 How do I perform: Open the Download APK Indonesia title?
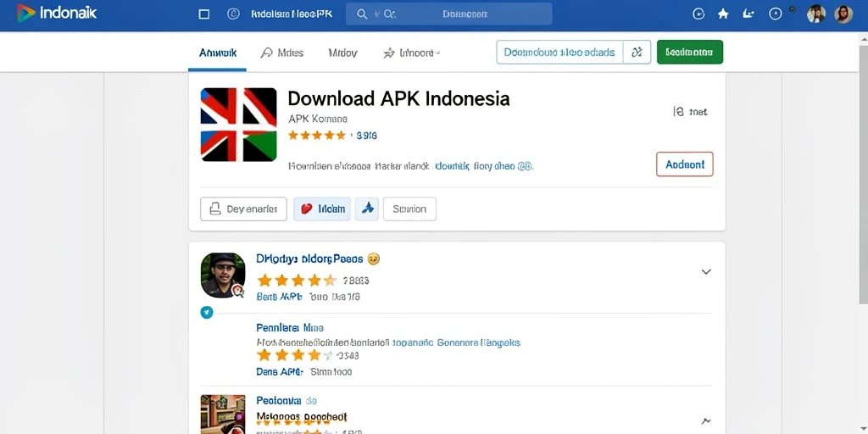tap(398, 98)
